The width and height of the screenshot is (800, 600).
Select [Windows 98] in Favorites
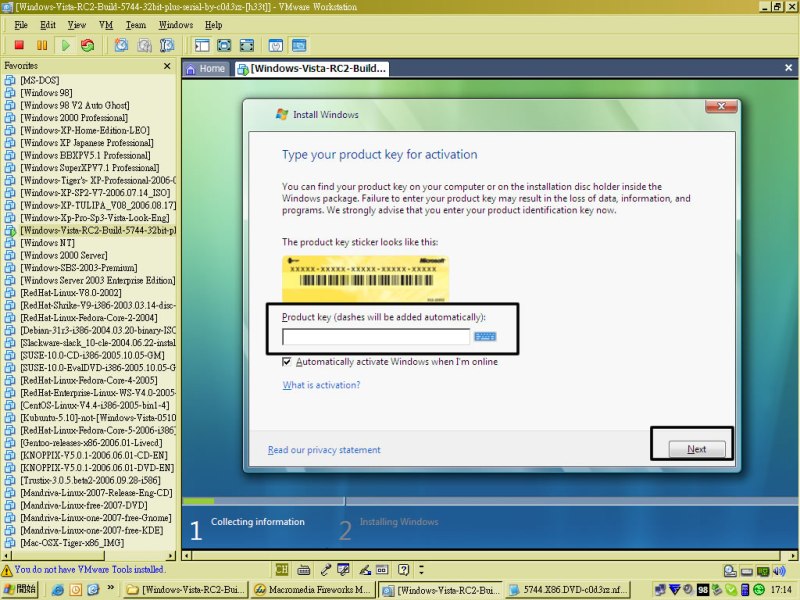coord(46,93)
